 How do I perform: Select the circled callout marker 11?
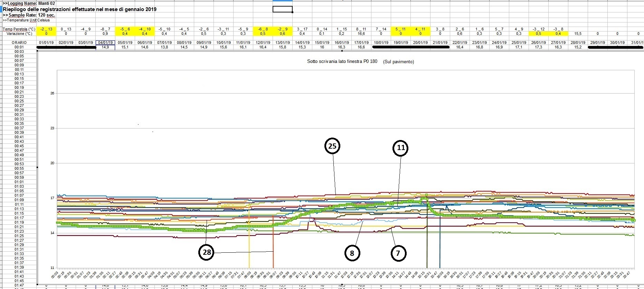pos(400,148)
